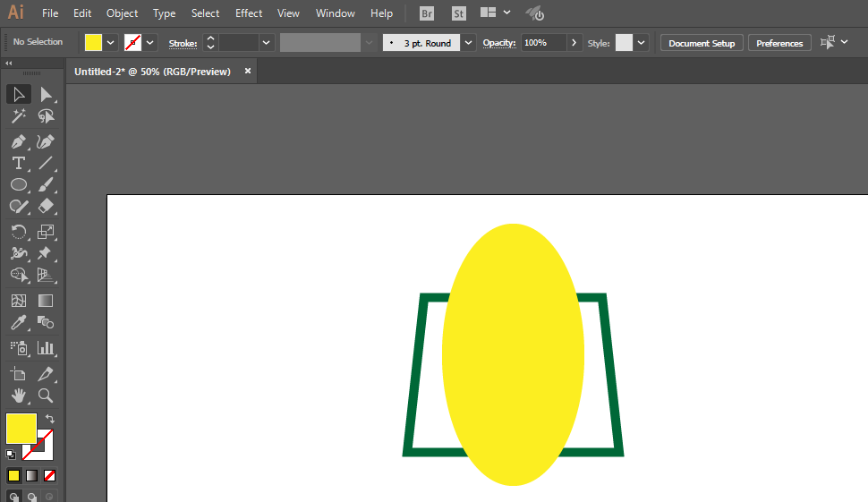This screenshot has height=502, width=868.
Task: Open the graphic Style dropdown
Action: (641, 43)
